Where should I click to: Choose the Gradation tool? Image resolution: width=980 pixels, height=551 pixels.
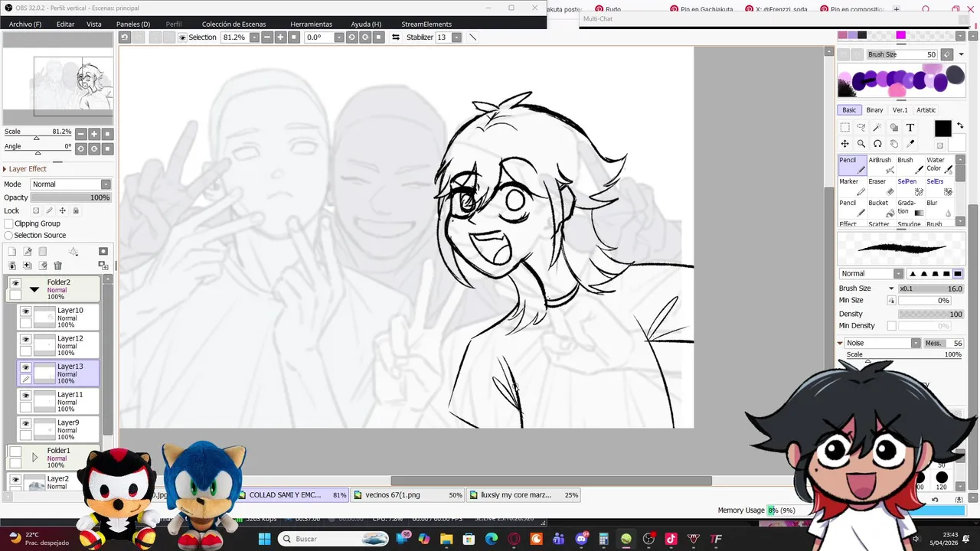tap(910, 207)
